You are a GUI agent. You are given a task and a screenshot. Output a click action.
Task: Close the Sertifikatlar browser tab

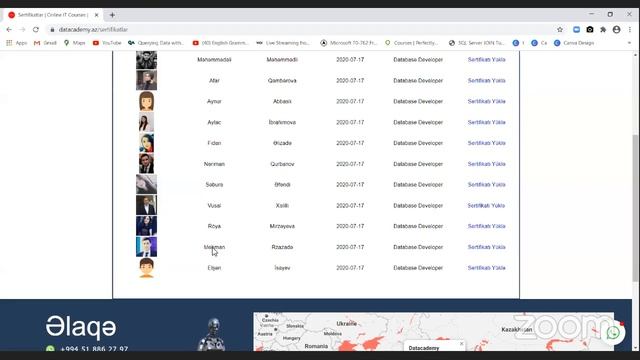pyautogui.click(x=96, y=15)
